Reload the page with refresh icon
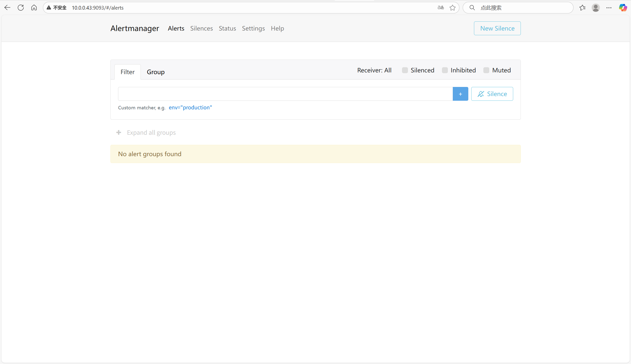Screen dimensions: 631x364 coord(21,8)
